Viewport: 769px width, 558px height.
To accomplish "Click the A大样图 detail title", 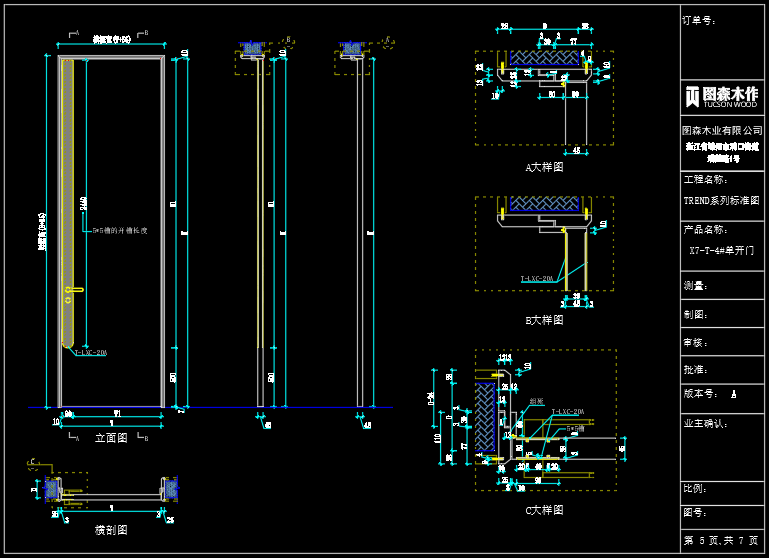I will click(544, 168).
